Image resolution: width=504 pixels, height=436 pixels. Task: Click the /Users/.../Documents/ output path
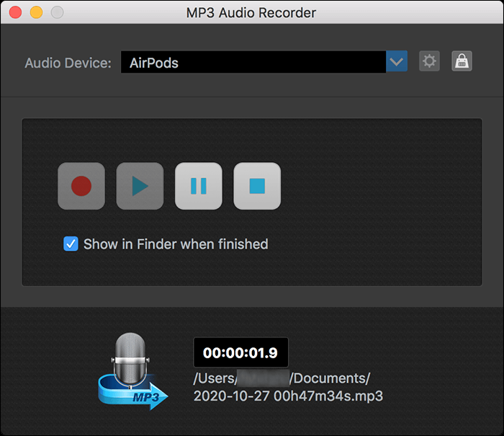[282, 378]
